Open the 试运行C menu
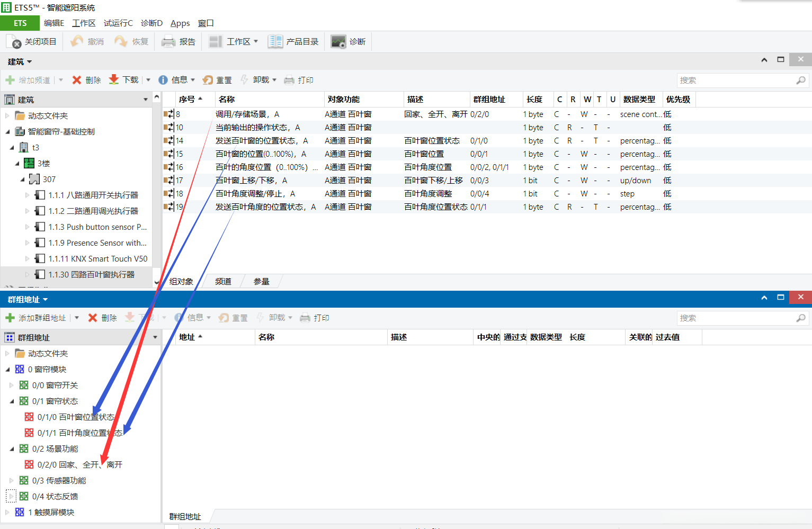 (118, 23)
